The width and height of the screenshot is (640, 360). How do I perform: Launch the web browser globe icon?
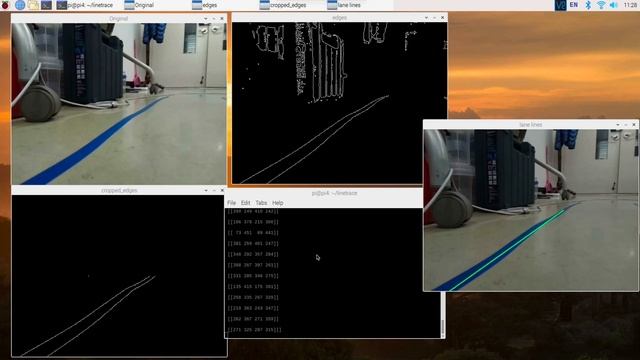20,5
